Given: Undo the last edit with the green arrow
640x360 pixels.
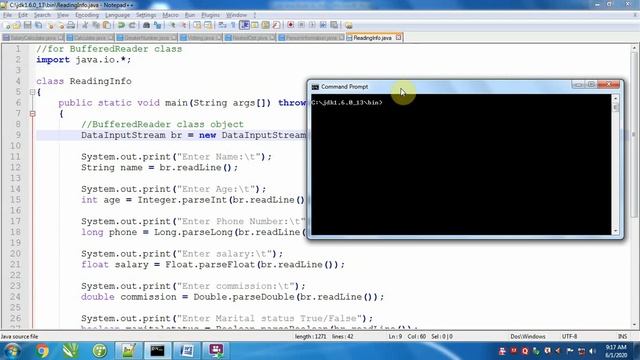Looking at the screenshot, I should point(121,25).
